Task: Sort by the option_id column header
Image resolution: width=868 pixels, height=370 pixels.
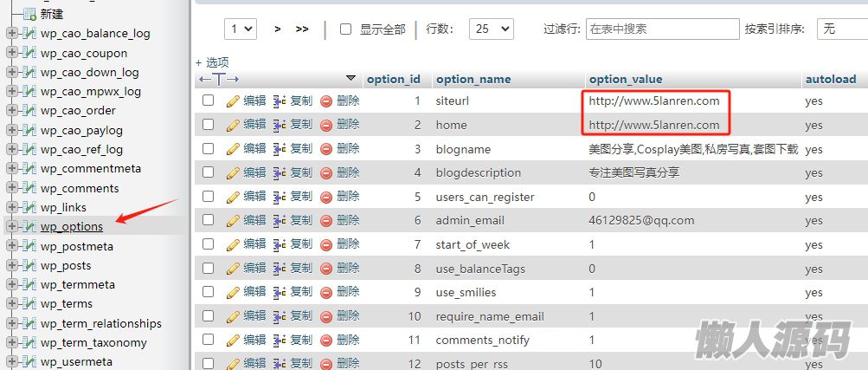Action: click(394, 79)
